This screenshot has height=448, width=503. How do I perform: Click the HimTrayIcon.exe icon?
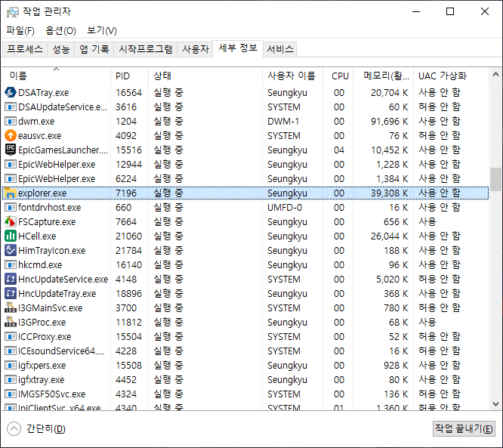(11, 250)
